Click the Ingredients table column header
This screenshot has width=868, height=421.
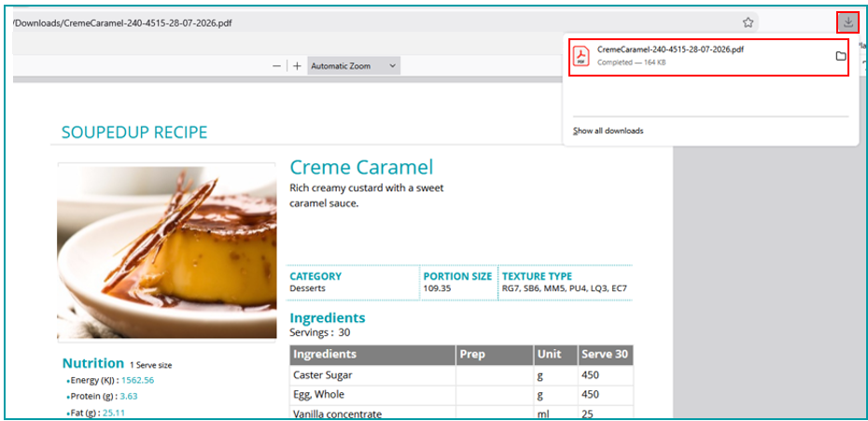[372, 355]
